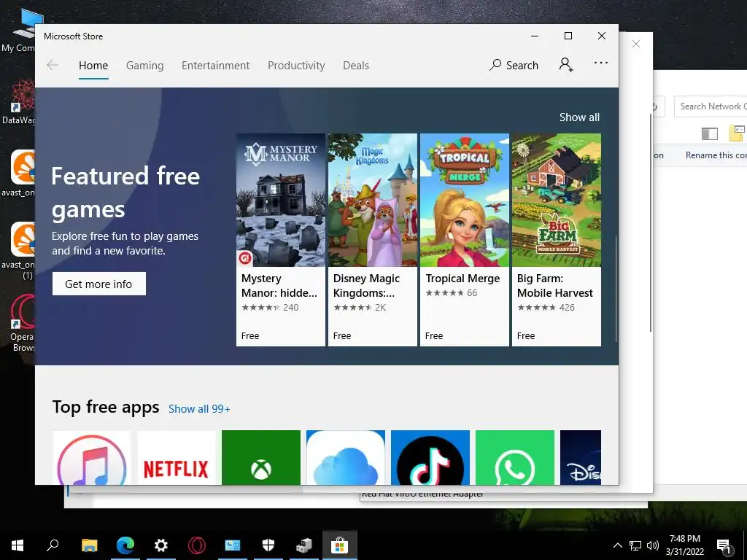The height and width of the screenshot is (560, 747).
Task: Switch to the Entertainment tab
Action: tap(215, 66)
